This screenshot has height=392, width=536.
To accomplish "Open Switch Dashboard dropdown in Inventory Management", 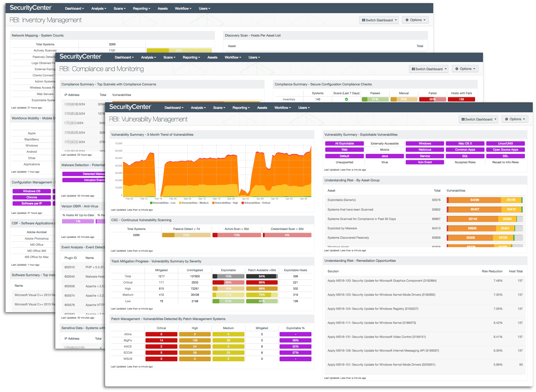I will (379, 20).
